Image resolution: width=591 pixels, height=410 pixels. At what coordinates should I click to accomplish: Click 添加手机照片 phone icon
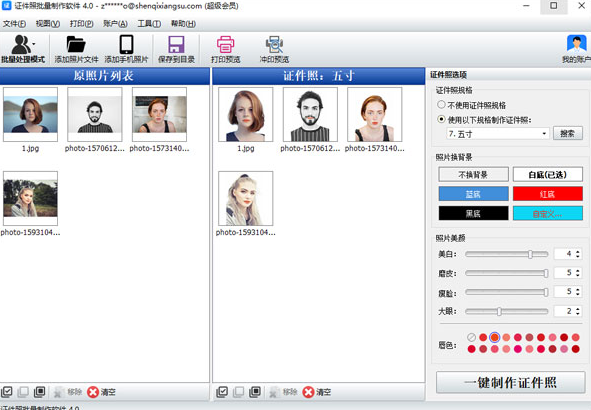pos(126,44)
